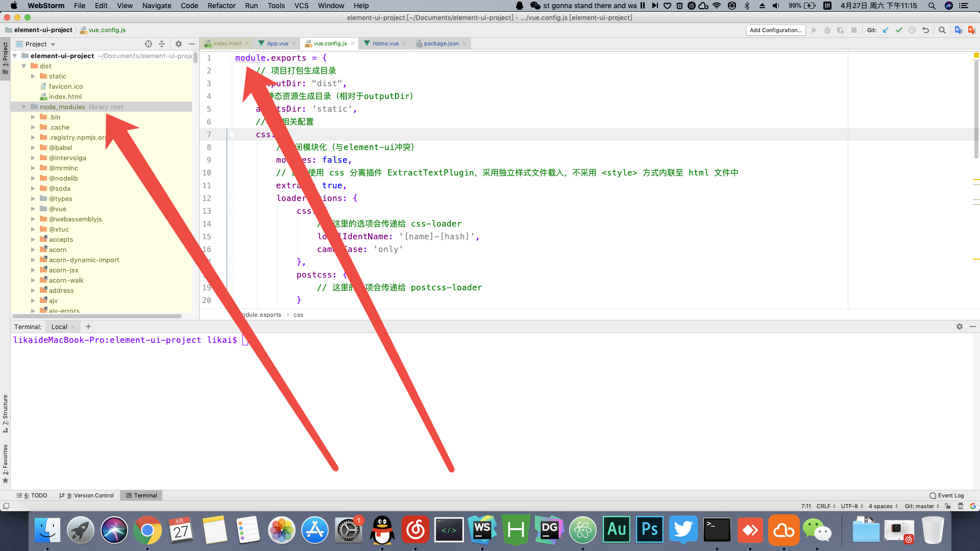
Task: Click Git revert changes icon
Action: coord(925,30)
